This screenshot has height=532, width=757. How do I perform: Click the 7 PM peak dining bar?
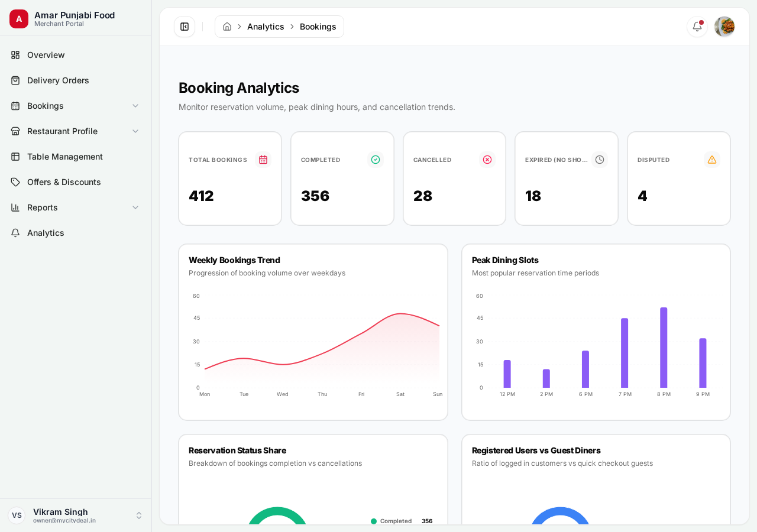tap(625, 353)
